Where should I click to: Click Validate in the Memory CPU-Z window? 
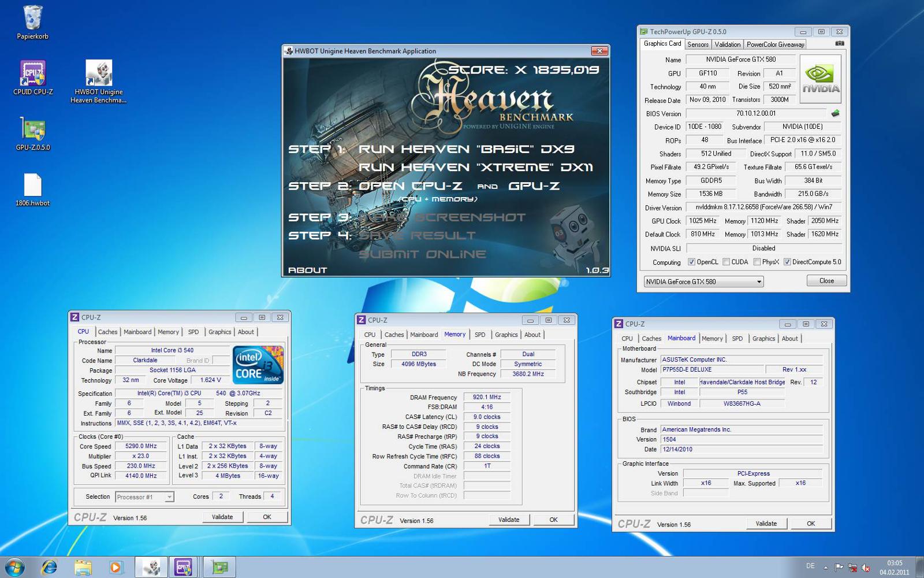tap(509, 520)
